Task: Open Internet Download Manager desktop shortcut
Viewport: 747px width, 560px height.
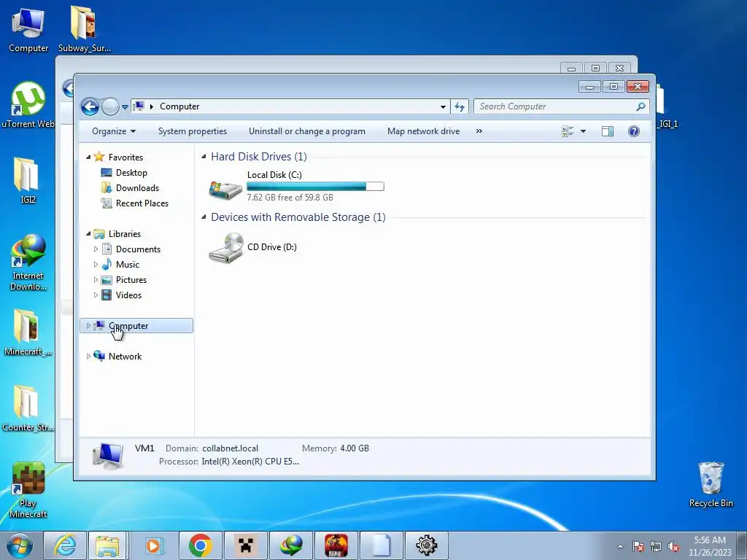Action: coord(28,262)
